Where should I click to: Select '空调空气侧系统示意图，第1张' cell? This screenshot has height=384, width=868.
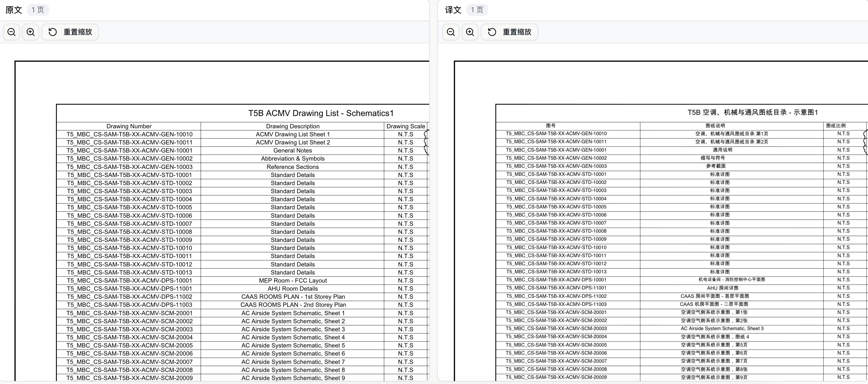pos(714,312)
